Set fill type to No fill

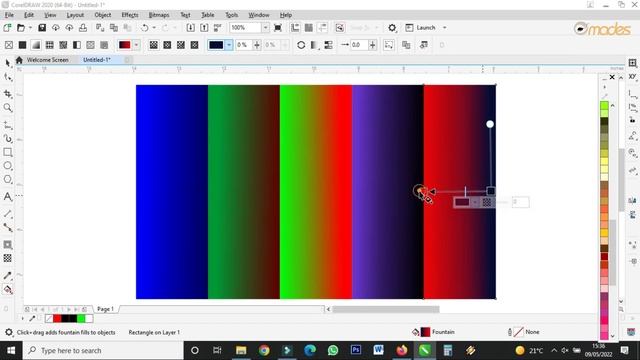(x=9, y=45)
